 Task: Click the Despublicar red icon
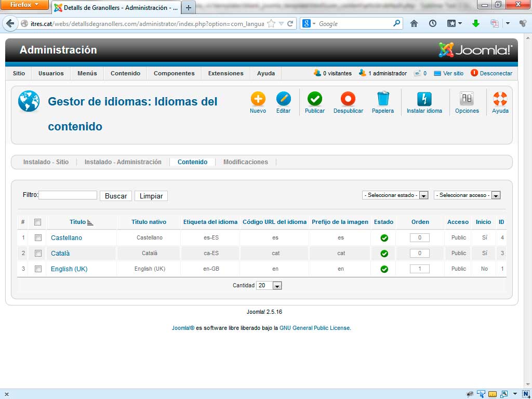tap(348, 99)
